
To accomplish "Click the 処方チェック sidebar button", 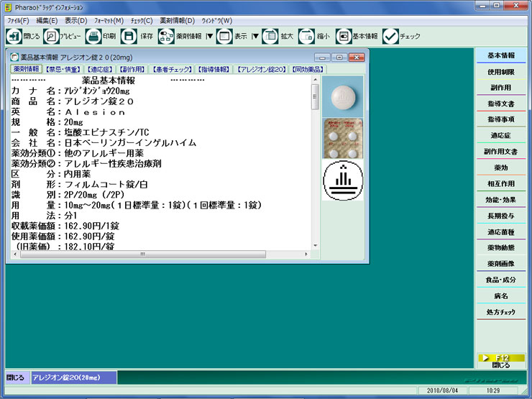I will [x=501, y=312].
